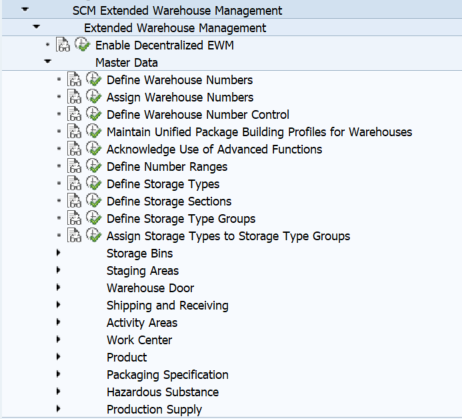Collapse the Extended Warehouse Management subnode arrow

pyautogui.click(x=36, y=27)
